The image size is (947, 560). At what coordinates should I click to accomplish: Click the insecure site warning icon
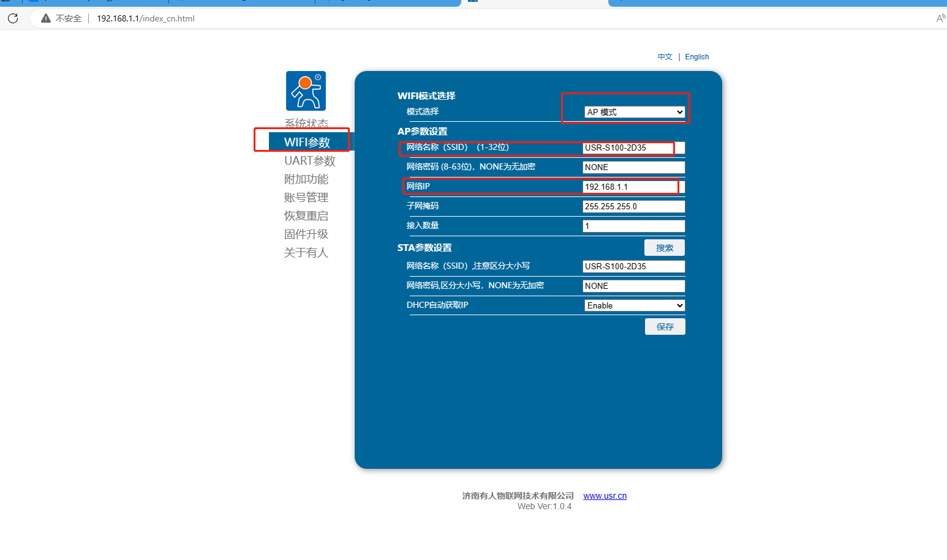pyautogui.click(x=46, y=18)
